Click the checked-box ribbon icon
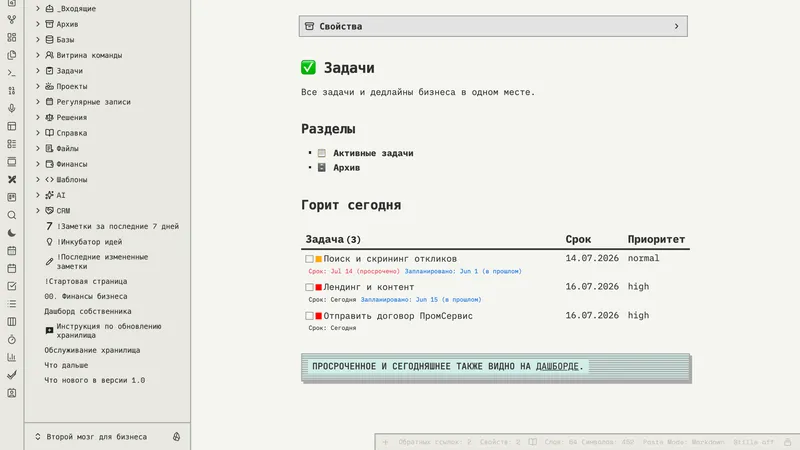Image resolution: width=800 pixels, height=450 pixels. 12,286
